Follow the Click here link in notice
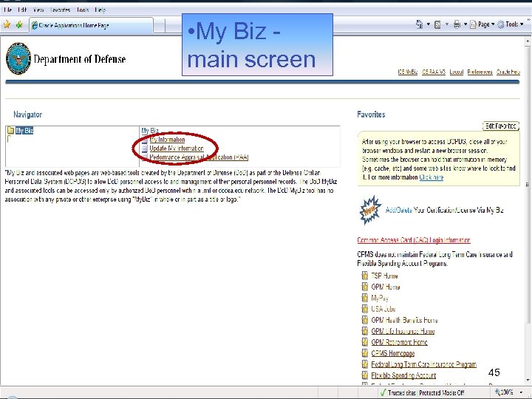The width and height of the screenshot is (532, 399). point(432,177)
